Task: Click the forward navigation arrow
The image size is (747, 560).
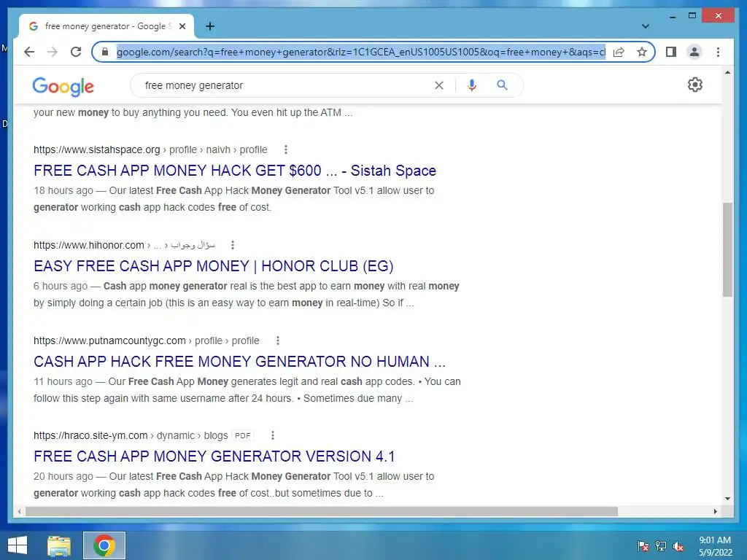Action: click(53, 52)
